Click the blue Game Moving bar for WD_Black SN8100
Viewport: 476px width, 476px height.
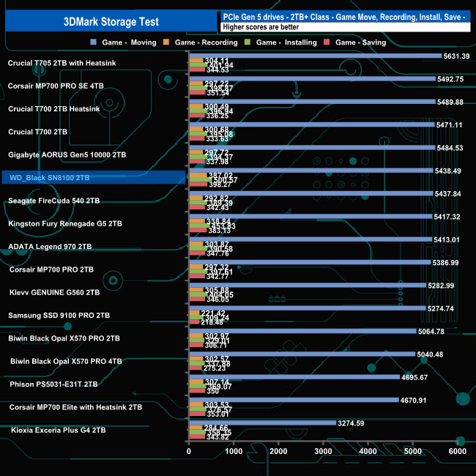[311, 171]
